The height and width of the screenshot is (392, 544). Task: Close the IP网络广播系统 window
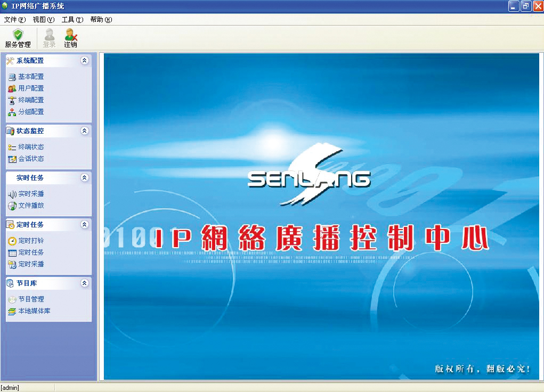[538, 6]
